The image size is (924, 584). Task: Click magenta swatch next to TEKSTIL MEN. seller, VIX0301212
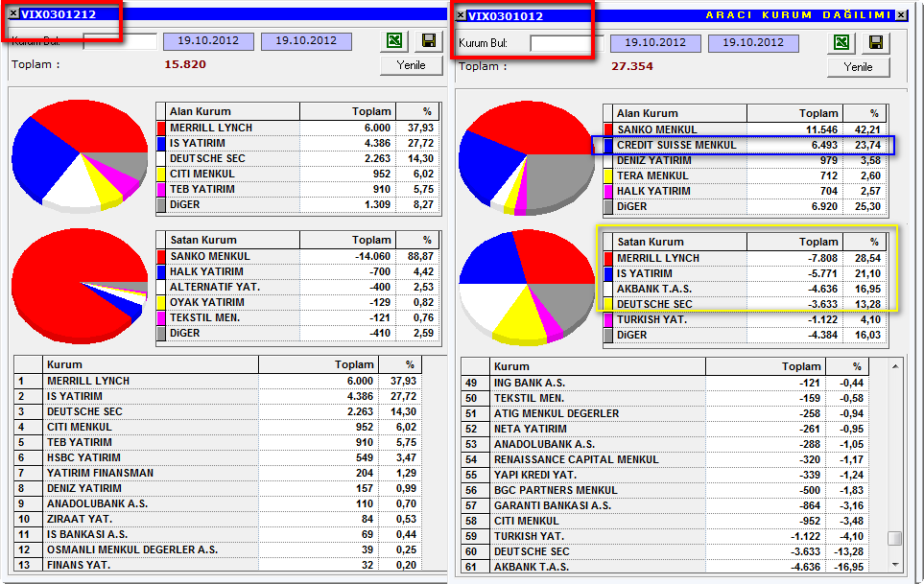pos(161,317)
